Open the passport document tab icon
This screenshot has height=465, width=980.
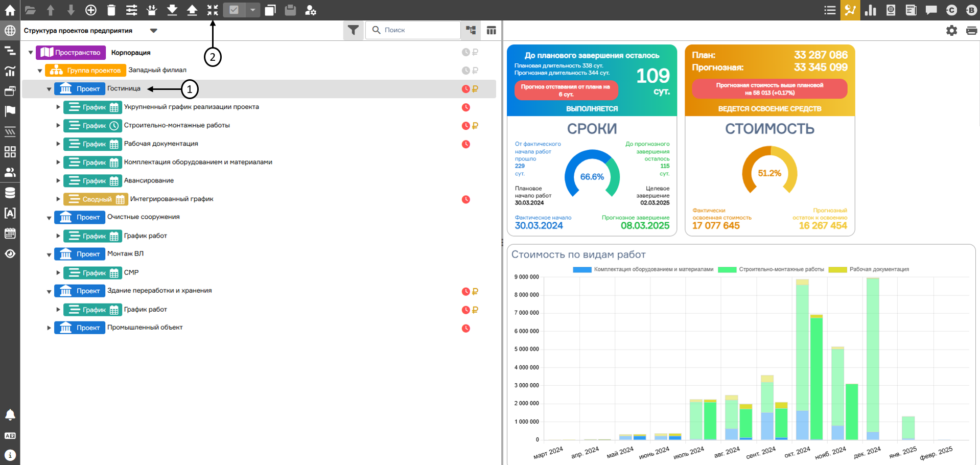[x=891, y=10]
